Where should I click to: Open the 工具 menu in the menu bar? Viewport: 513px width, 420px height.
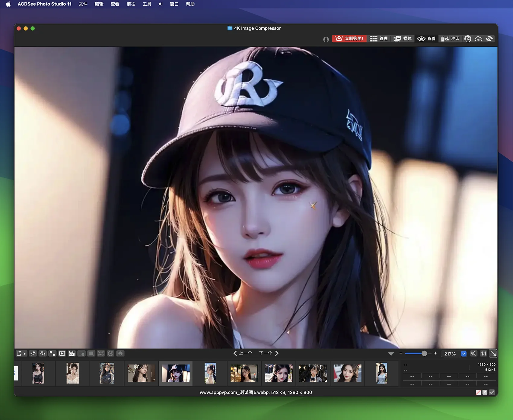147,4
